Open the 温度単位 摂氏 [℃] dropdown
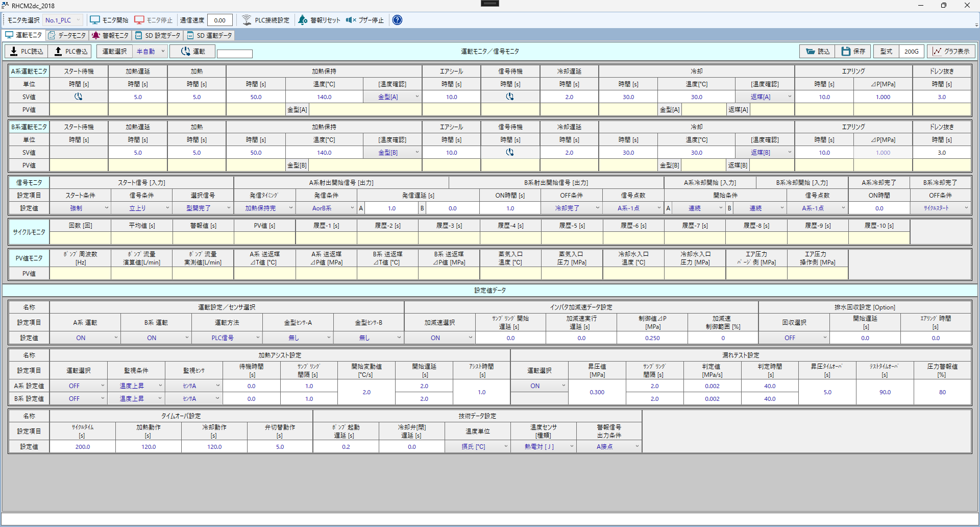 [x=478, y=447]
